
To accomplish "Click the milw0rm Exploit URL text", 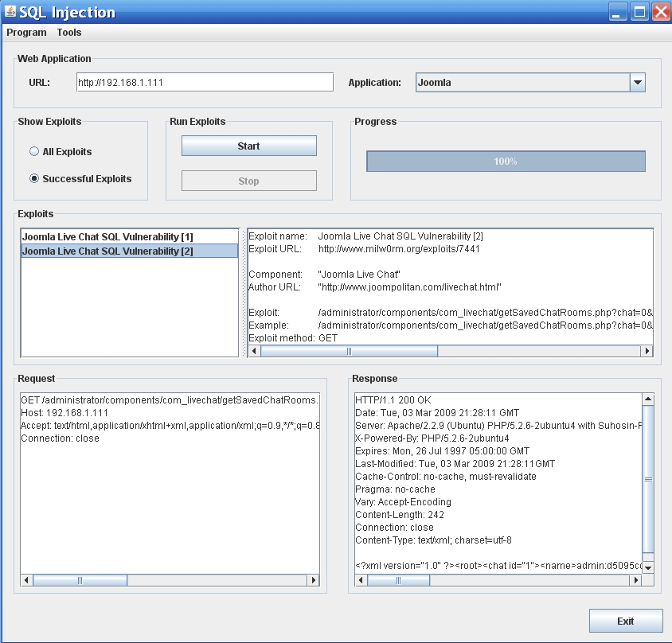I will click(x=399, y=249).
